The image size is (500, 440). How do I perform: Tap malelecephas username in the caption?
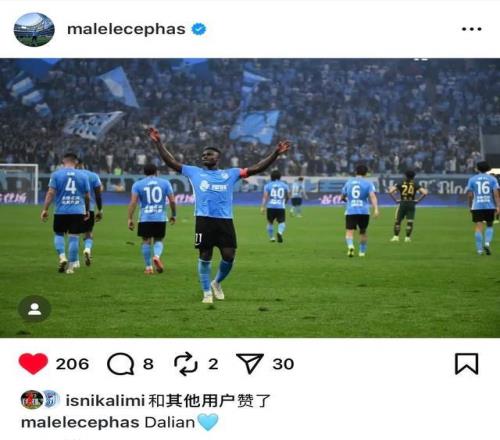(80, 423)
